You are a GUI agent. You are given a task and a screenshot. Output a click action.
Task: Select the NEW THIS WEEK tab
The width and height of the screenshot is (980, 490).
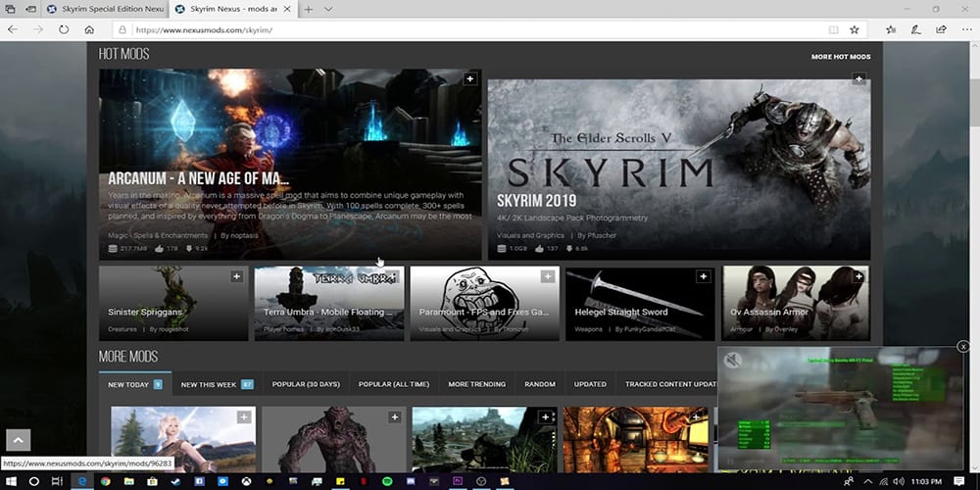(x=217, y=384)
